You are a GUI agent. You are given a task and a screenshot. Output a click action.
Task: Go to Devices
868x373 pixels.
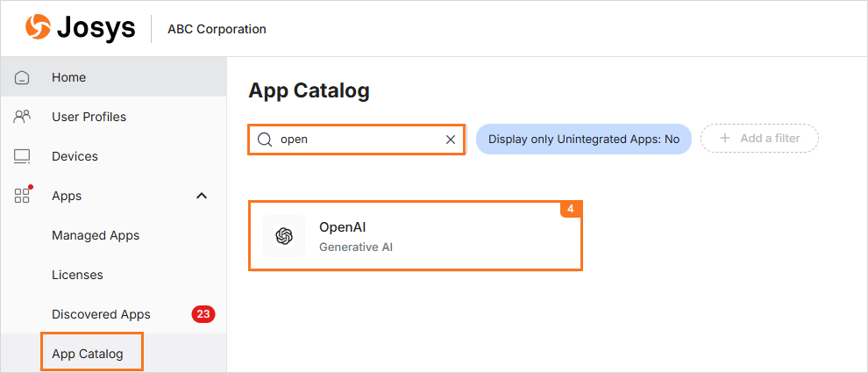pyautogui.click(x=113, y=156)
